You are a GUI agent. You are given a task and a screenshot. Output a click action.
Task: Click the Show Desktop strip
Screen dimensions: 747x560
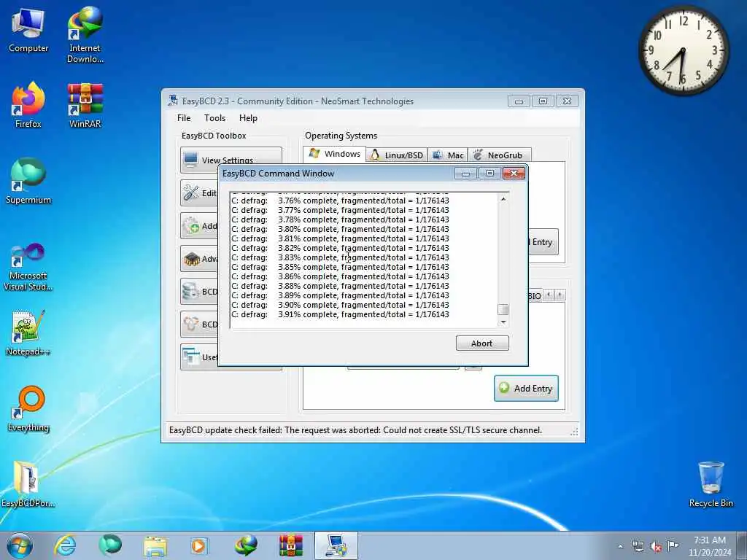coord(742,545)
